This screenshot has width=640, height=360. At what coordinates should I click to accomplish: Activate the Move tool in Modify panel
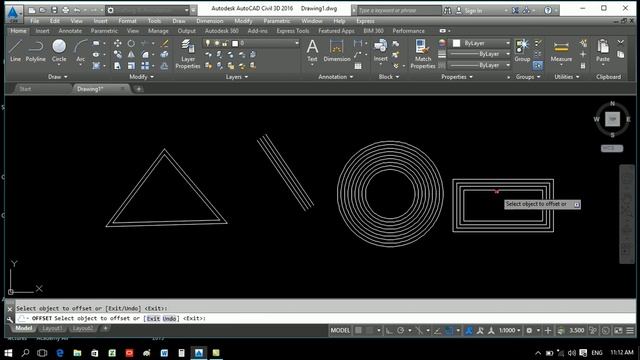[x=118, y=43]
